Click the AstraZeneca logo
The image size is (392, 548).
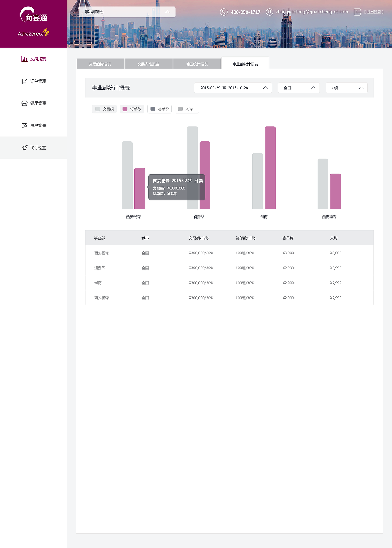(33, 32)
